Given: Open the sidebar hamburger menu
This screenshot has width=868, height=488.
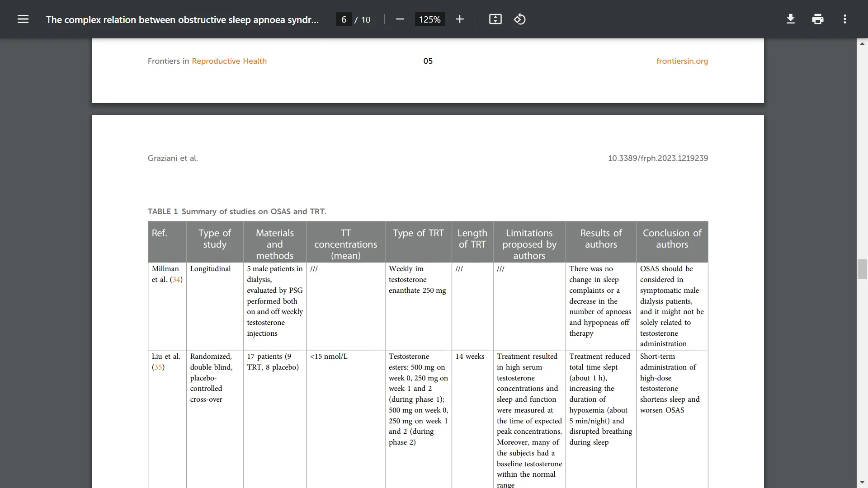Looking at the screenshot, I should coord(23,19).
